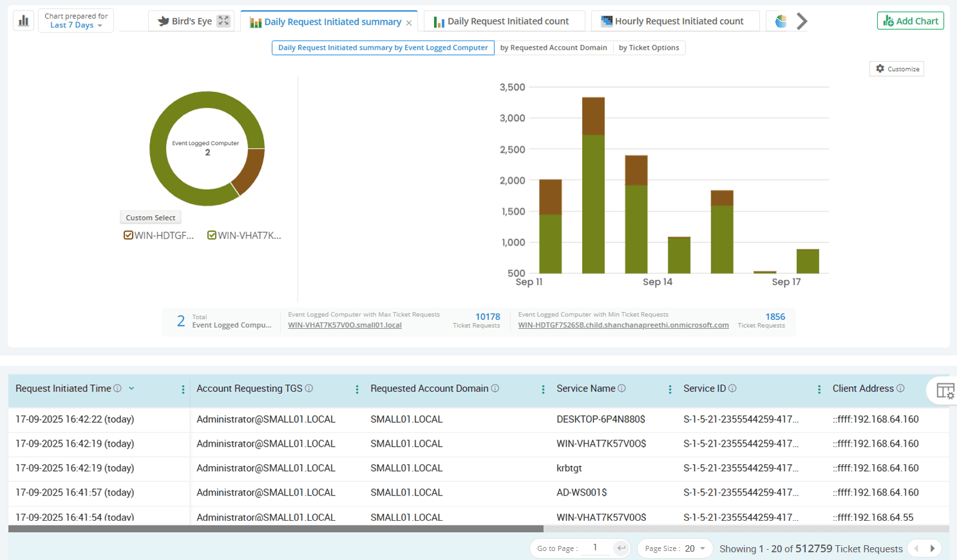Open the Page Size dropdown
The image size is (957, 560).
675,548
